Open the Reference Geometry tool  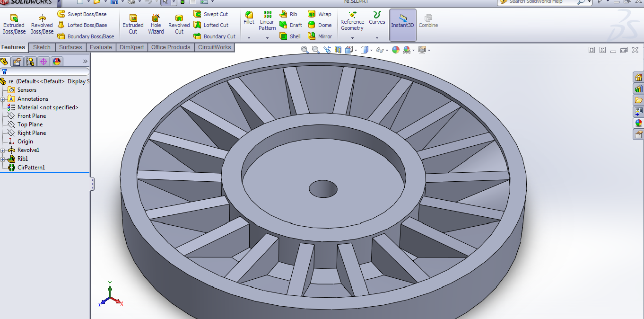tap(352, 21)
